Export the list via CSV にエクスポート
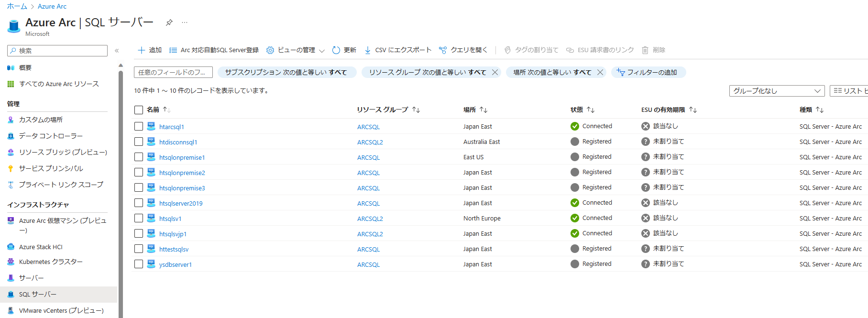Screen dimensions: 868x318 (x=397, y=50)
